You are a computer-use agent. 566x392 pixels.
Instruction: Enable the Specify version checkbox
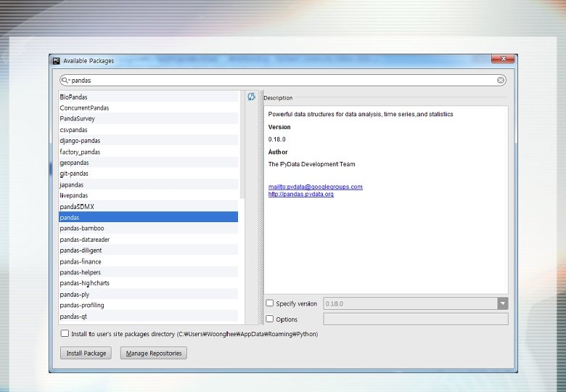269,303
